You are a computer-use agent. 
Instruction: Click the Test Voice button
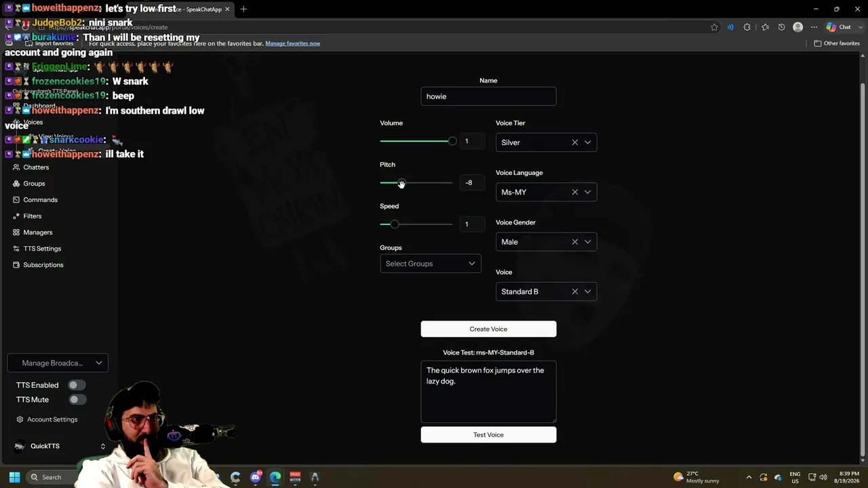click(488, 434)
